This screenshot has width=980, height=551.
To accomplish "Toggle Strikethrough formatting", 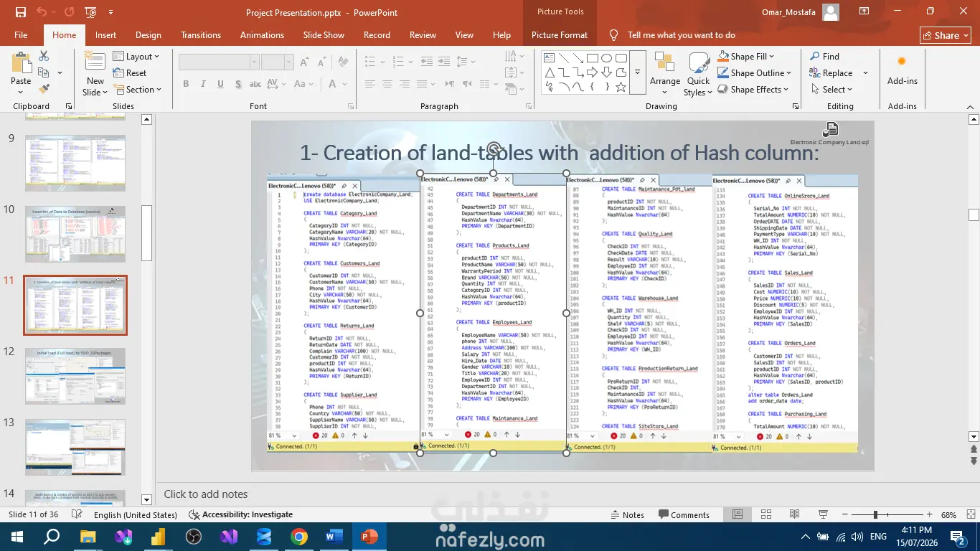I will pos(255,84).
